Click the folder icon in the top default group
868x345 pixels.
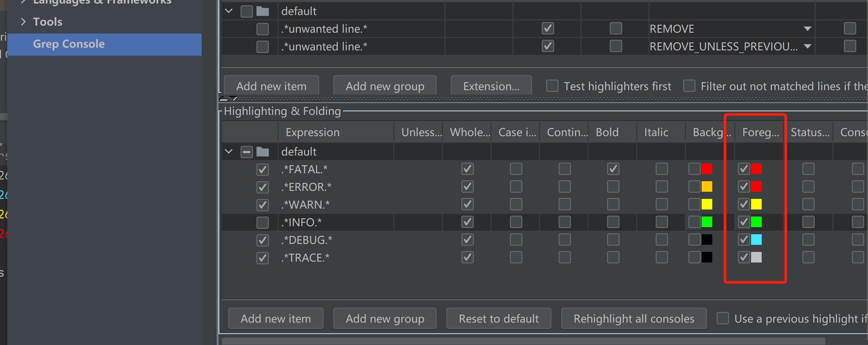click(262, 11)
